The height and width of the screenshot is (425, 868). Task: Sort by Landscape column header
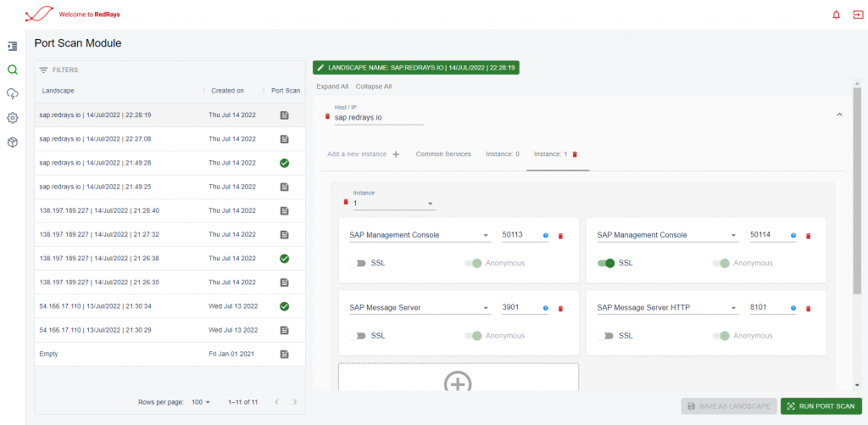click(58, 90)
